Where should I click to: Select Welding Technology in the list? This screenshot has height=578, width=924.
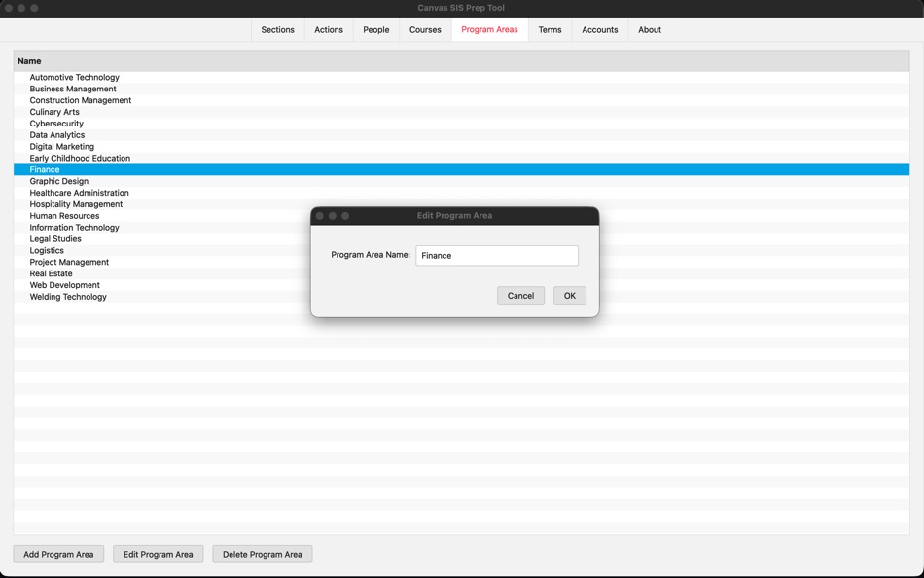(66, 297)
